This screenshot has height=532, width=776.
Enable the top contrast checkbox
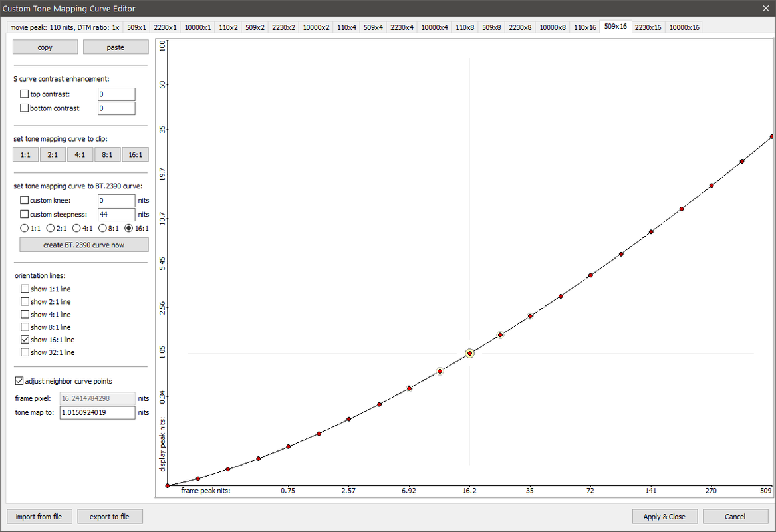coord(24,94)
